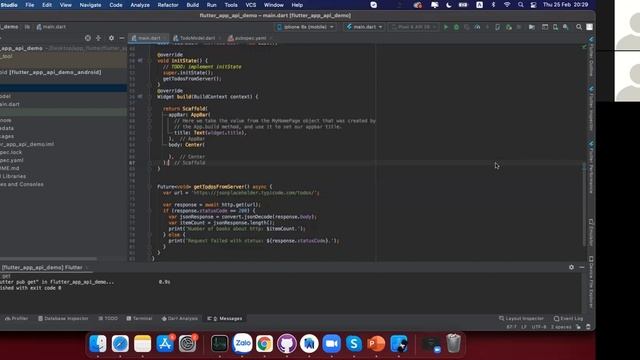Click the white square icon after the magnifier
This screenshot has height=360, width=640.
589,27
